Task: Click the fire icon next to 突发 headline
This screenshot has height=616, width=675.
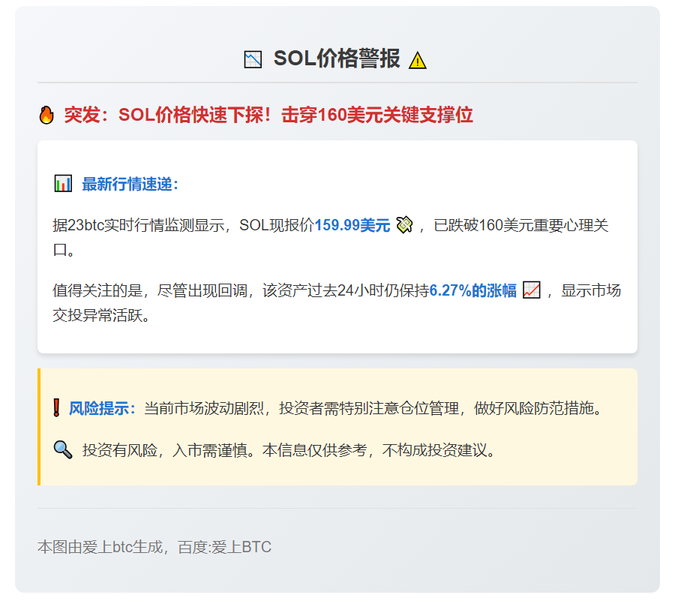Action: point(46,115)
